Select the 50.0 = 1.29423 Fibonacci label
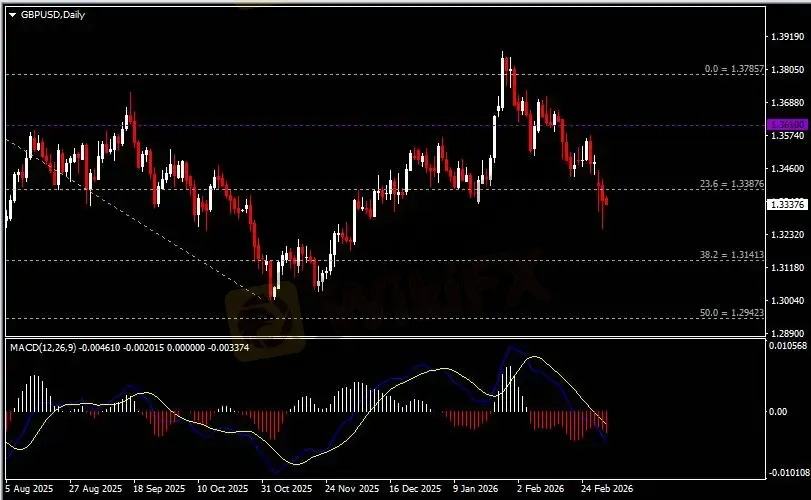Screen dimensions: 811x500 [731, 312]
